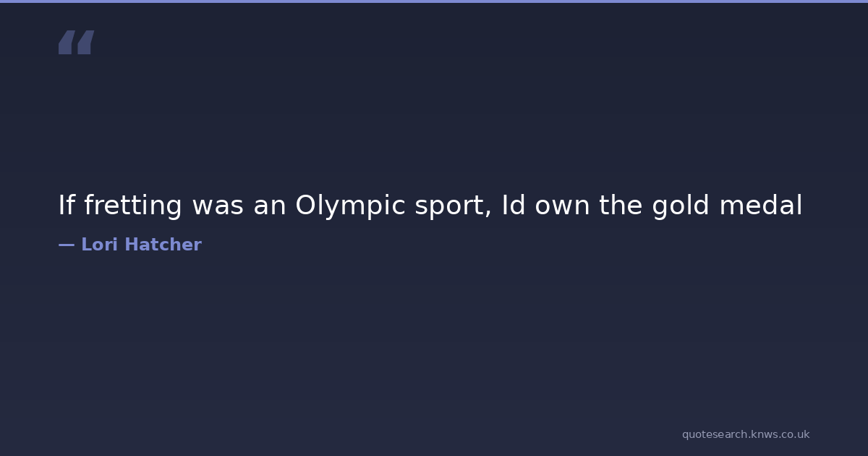Click the surname "Hatcher"
The height and width of the screenshot is (456, 868).
(x=163, y=245)
